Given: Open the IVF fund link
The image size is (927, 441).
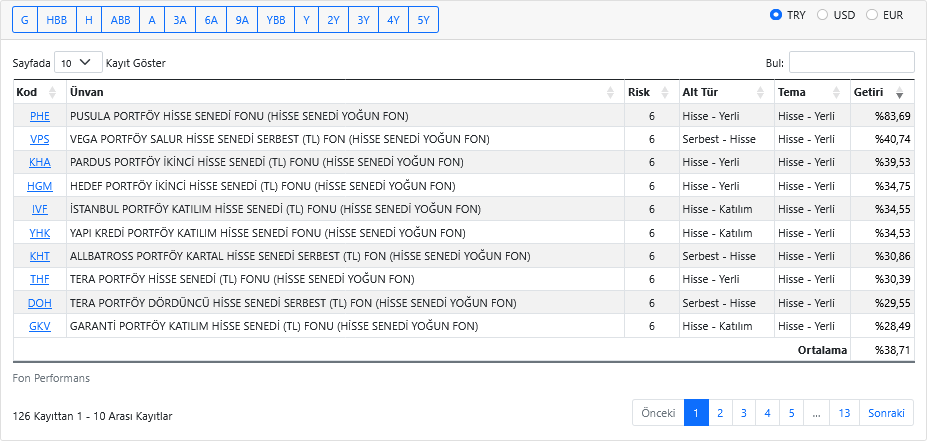Looking at the screenshot, I should tap(40, 209).
